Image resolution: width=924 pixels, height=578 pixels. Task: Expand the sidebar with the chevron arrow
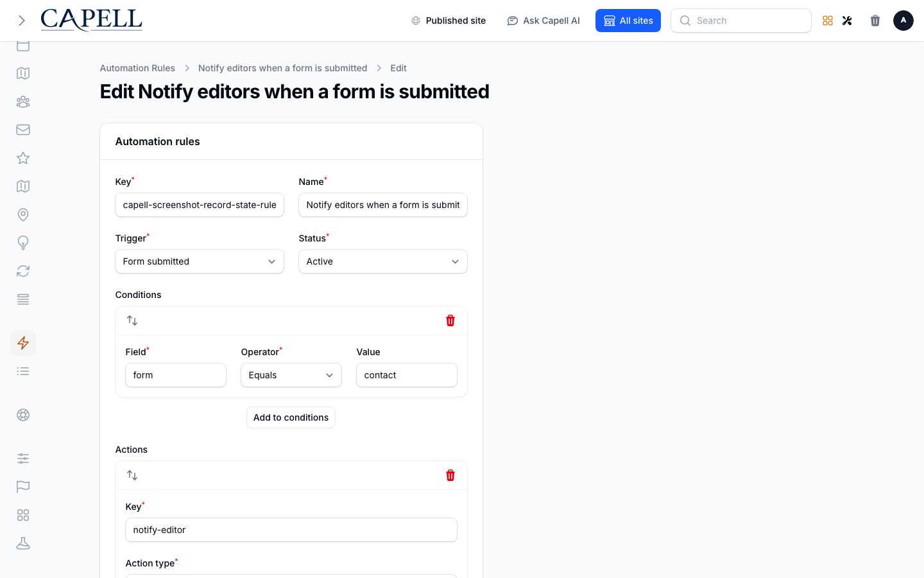pyautogui.click(x=22, y=21)
